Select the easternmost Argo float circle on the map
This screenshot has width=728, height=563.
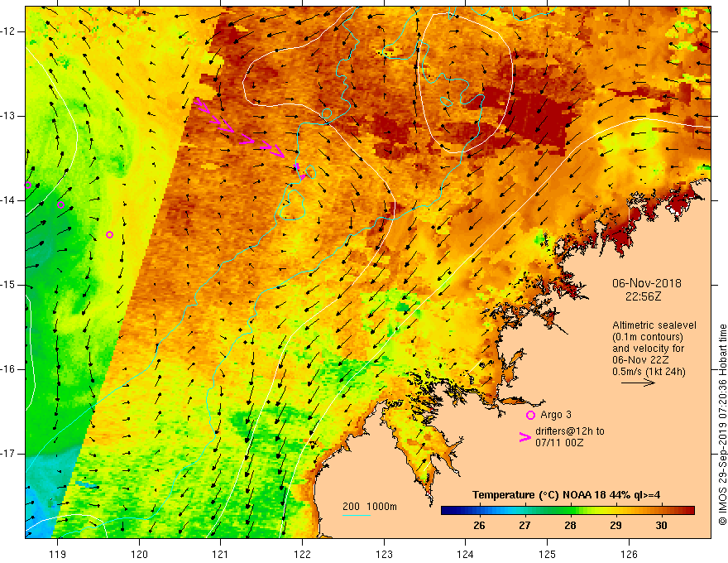tap(109, 234)
